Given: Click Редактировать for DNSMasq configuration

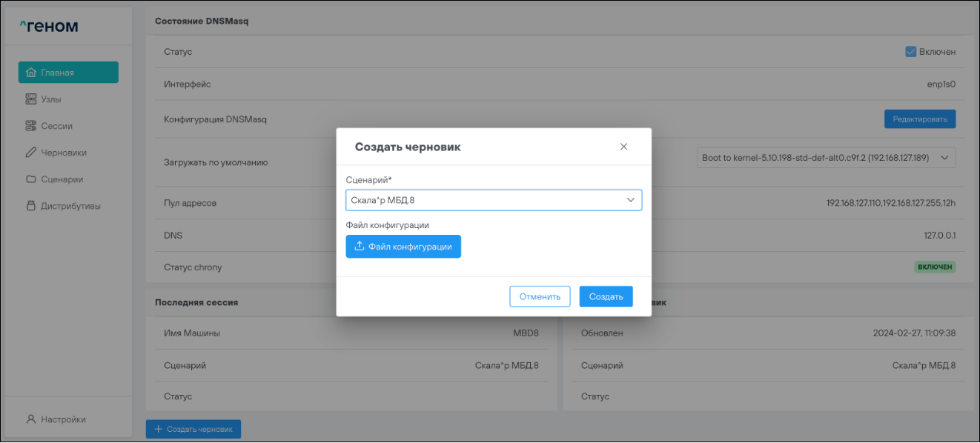Looking at the screenshot, I should [x=919, y=119].
